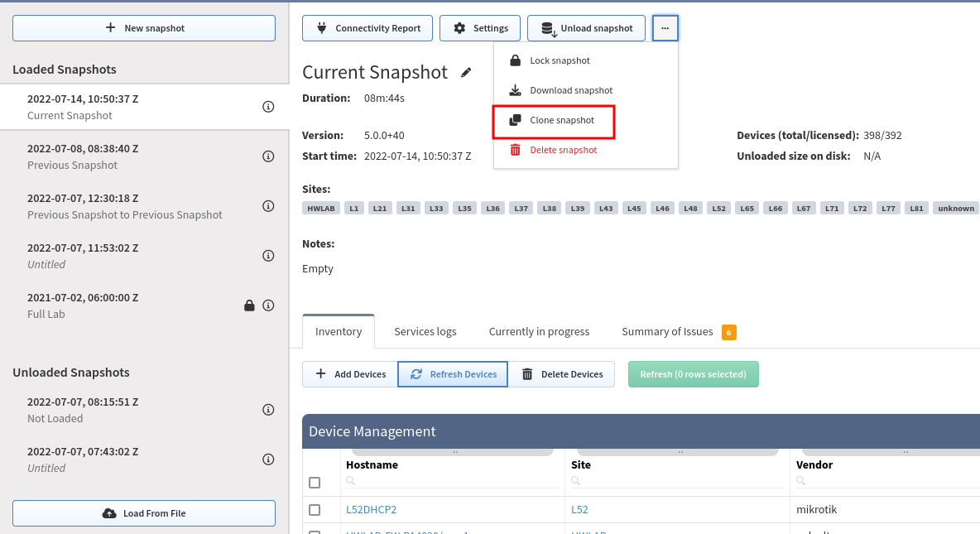Click the HWLAB site tag
Screen dimensions: 980x534
tap(321, 209)
